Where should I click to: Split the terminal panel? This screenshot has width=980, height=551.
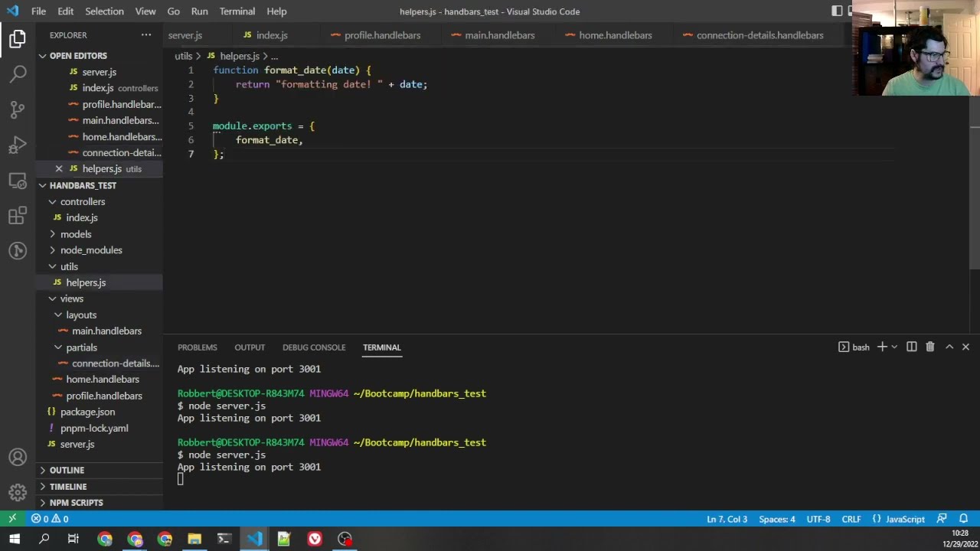pyautogui.click(x=911, y=347)
